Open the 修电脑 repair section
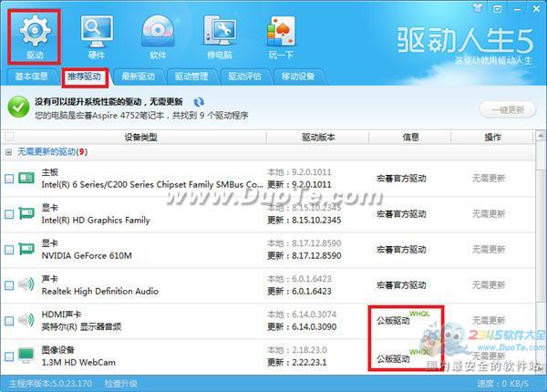547x392 pixels. click(x=220, y=36)
